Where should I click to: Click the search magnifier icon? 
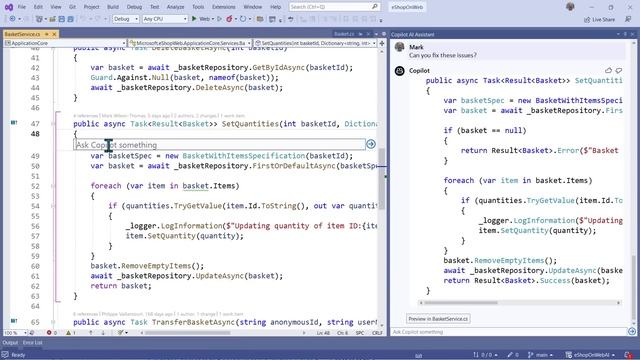point(374,7)
